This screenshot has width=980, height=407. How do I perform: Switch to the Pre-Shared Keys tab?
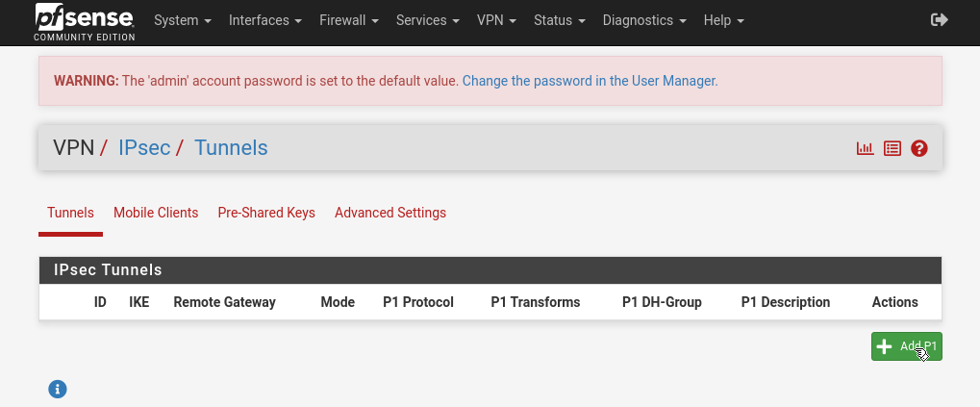(266, 213)
